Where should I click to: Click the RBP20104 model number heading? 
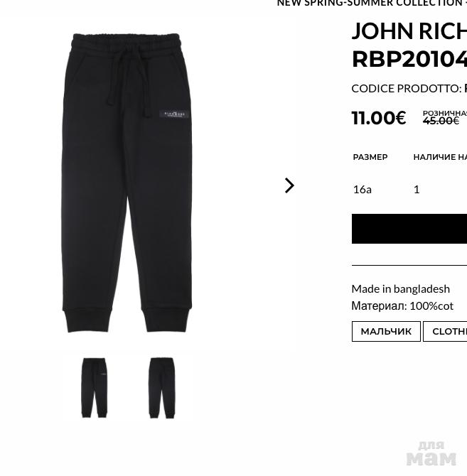point(409,59)
